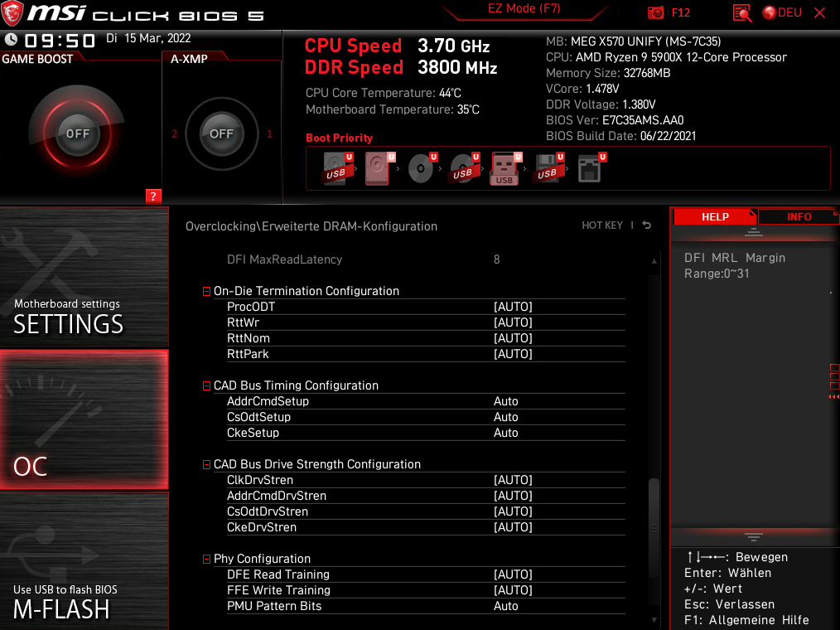840x630 pixels.
Task: Open the RttWr [AUTO] dropdown
Action: click(x=513, y=322)
